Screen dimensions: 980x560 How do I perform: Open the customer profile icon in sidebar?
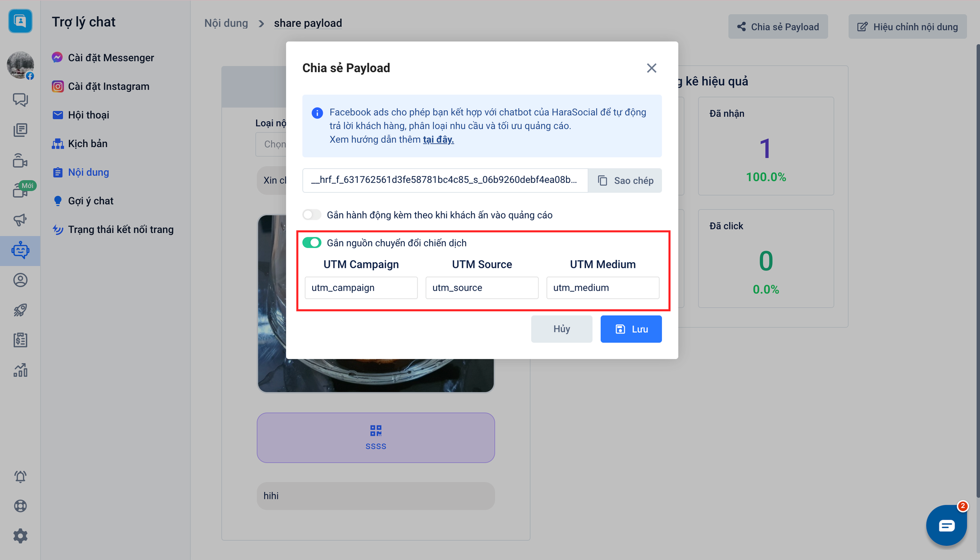[x=20, y=280]
